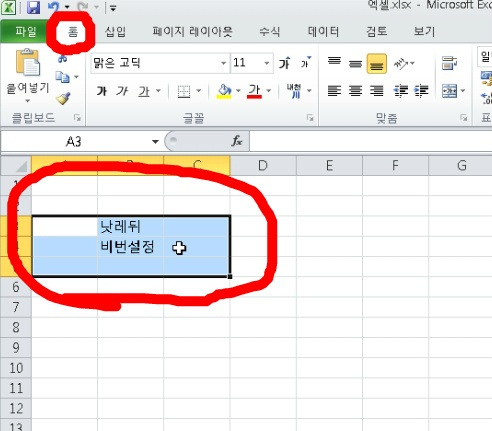Viewport: 492px width, 431px height.
Task: Open the underline style dropdown arrow
Action: tap(158, 91)
